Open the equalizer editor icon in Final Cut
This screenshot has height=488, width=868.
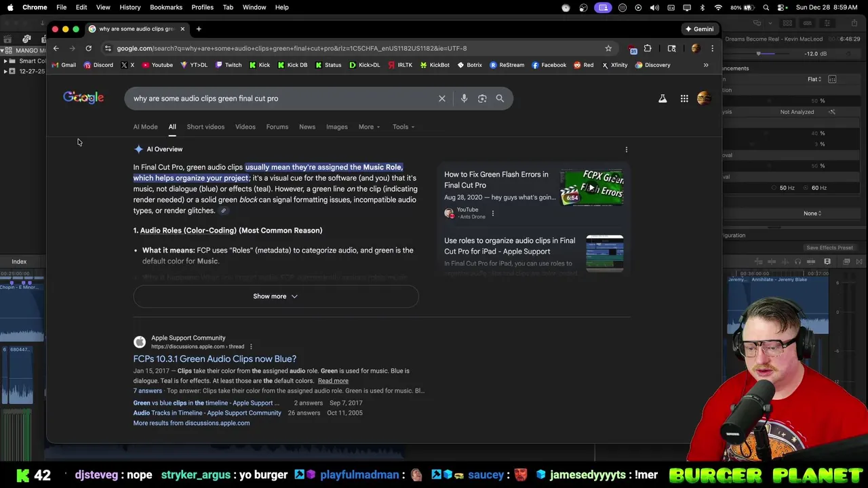pyautogui.click(x=832, y=79)
